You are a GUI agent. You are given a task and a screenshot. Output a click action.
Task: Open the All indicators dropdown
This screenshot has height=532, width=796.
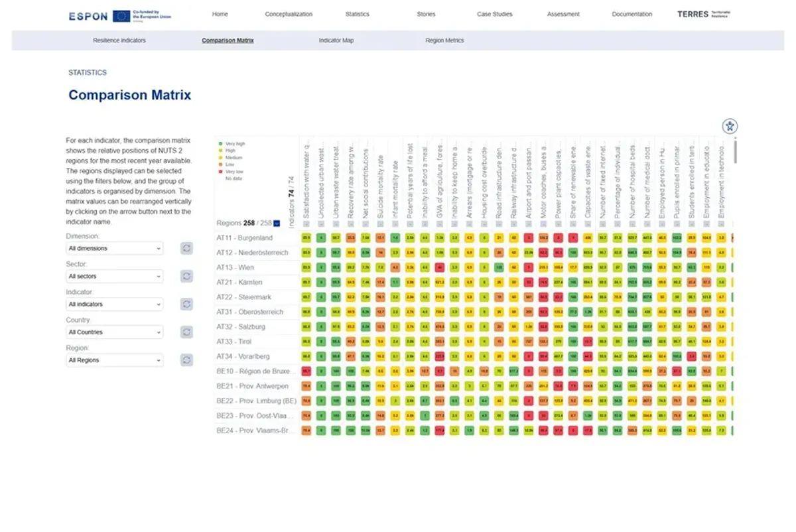pyautogui.click(x=114, y=304)
